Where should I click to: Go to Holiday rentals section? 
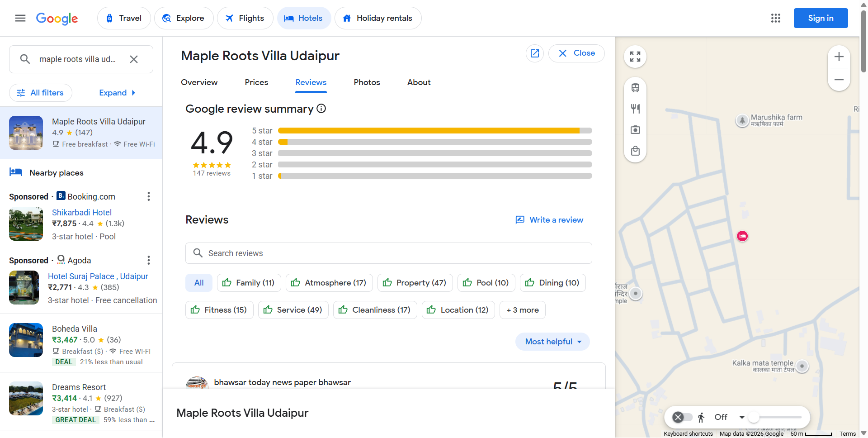tap(378, 18)
